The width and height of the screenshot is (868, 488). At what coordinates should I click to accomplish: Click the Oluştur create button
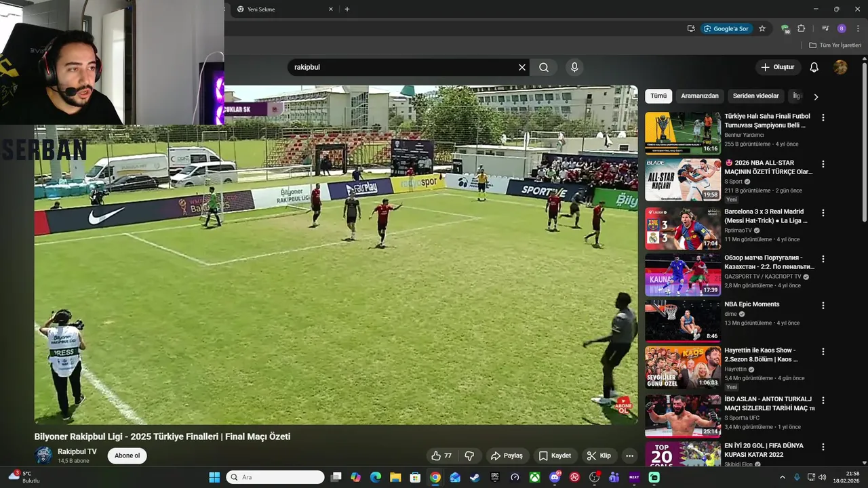pyautogui.click(x=778, y=67)
